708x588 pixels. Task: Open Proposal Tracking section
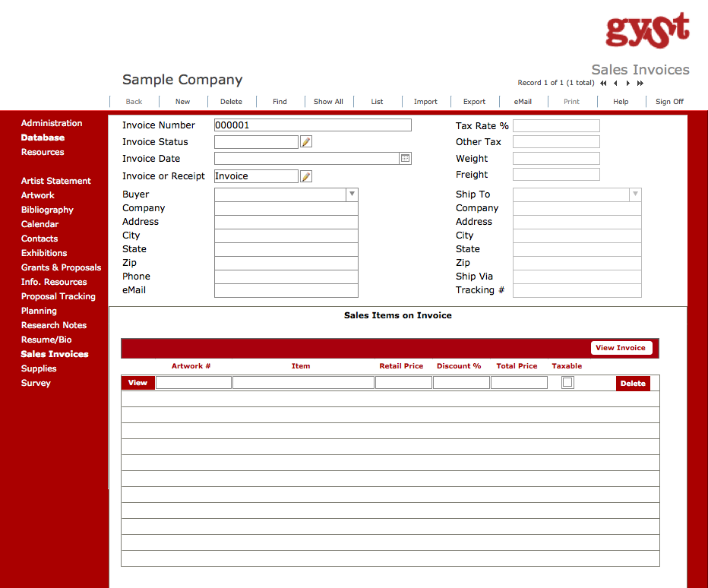point(58,296)
